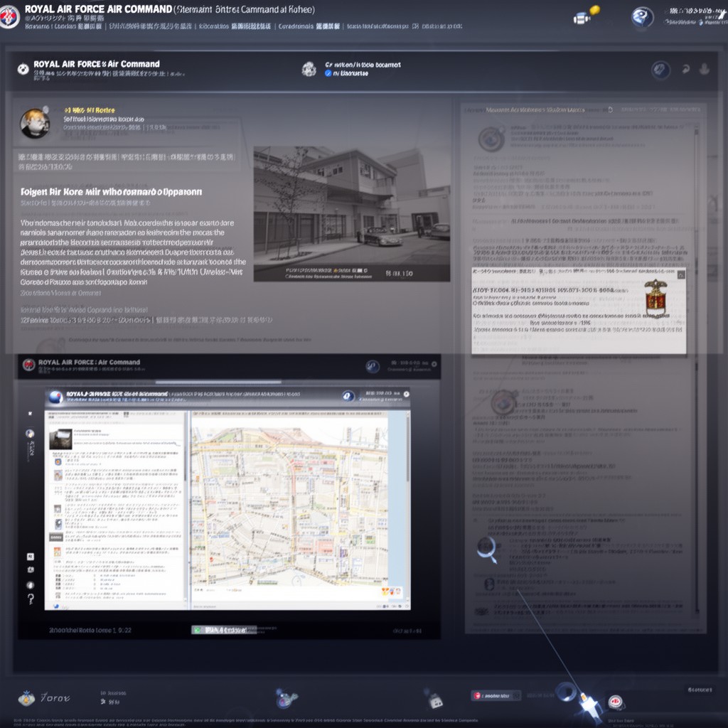Click the globe icon in top-right corner
This screenshot has width=728, height=728.
pyautogui.click(x=643, y=17)
